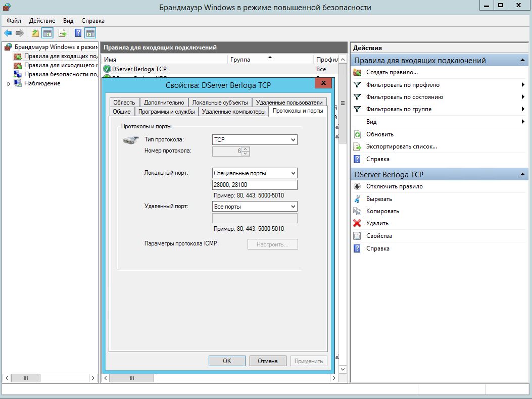532x399 pixels.
Task: Switch to the Программы и службы tab
Action: (167, 112)
